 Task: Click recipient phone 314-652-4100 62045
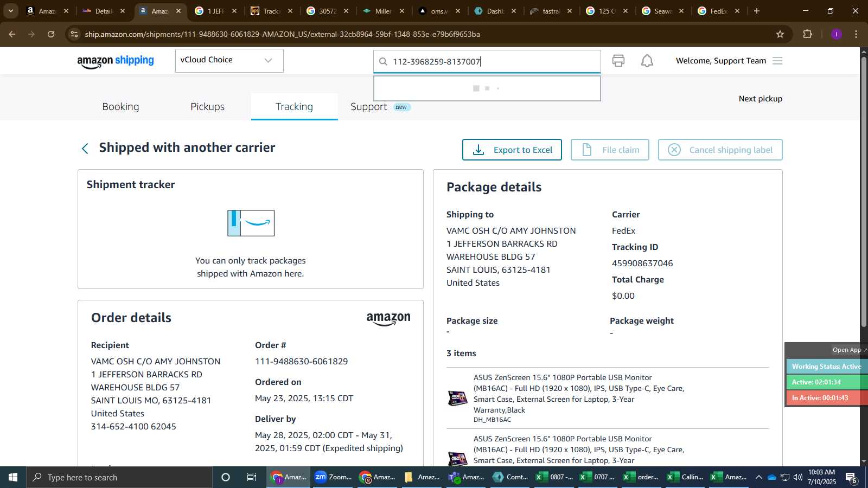(x=133, y=427)
